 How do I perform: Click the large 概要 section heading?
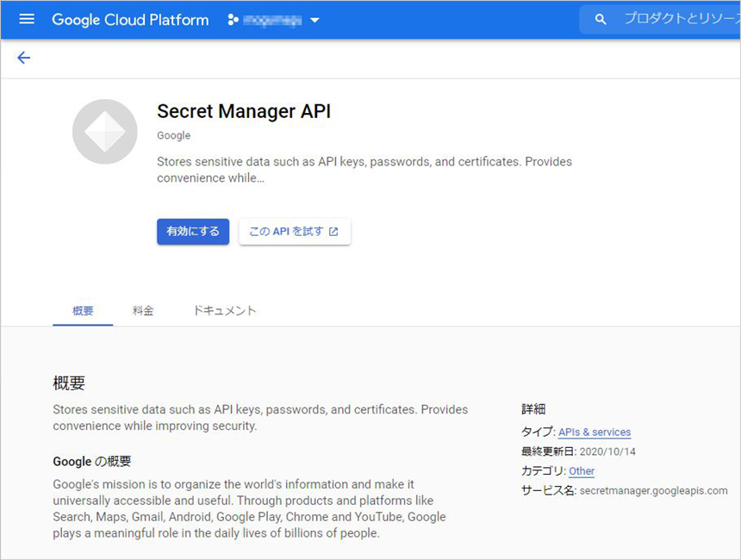coord(69,383)
